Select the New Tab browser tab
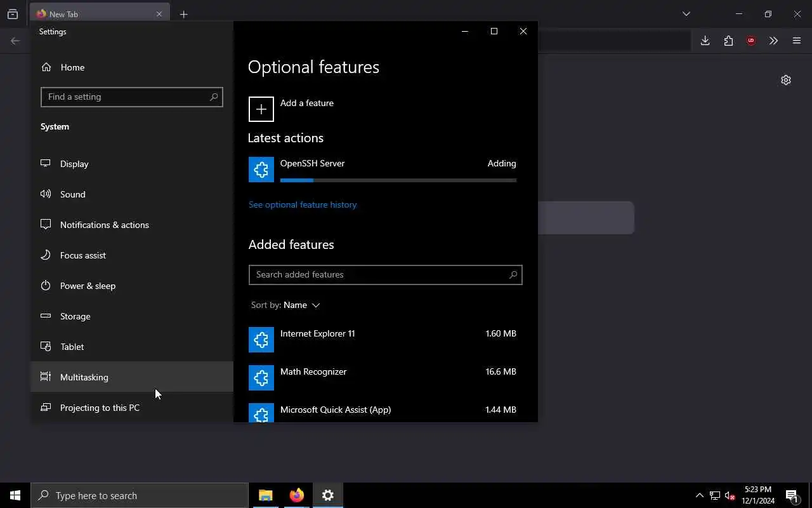Screen dimensions: 812x508 coord(100,14)
